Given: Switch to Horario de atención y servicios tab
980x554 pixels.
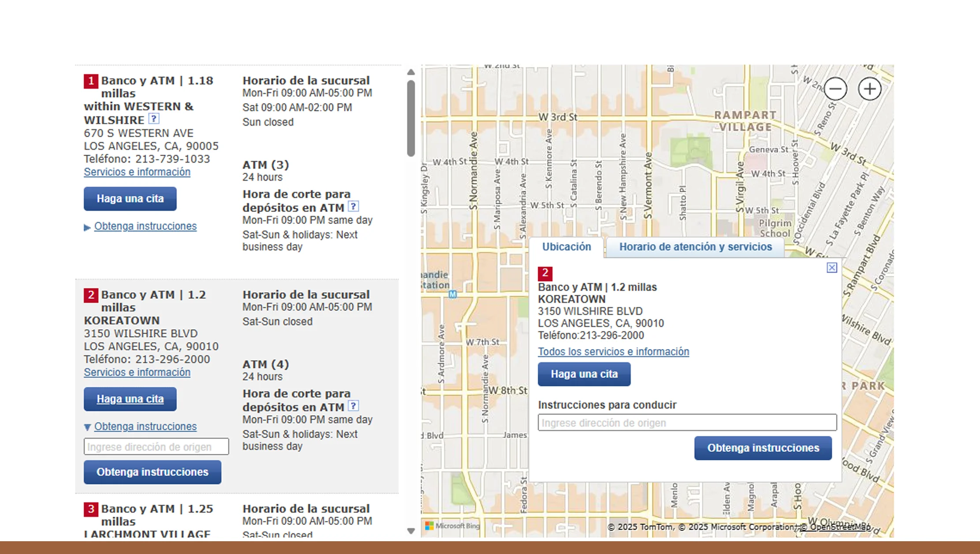Looking at the screenshot, I should (x=695, y=247).
